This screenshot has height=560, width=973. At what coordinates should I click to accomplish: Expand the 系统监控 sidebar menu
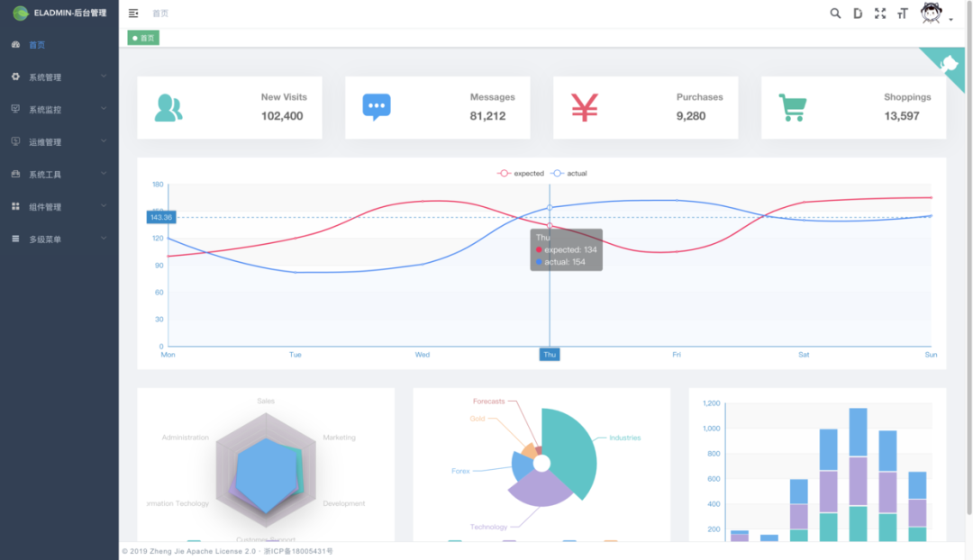coord(59,110)
